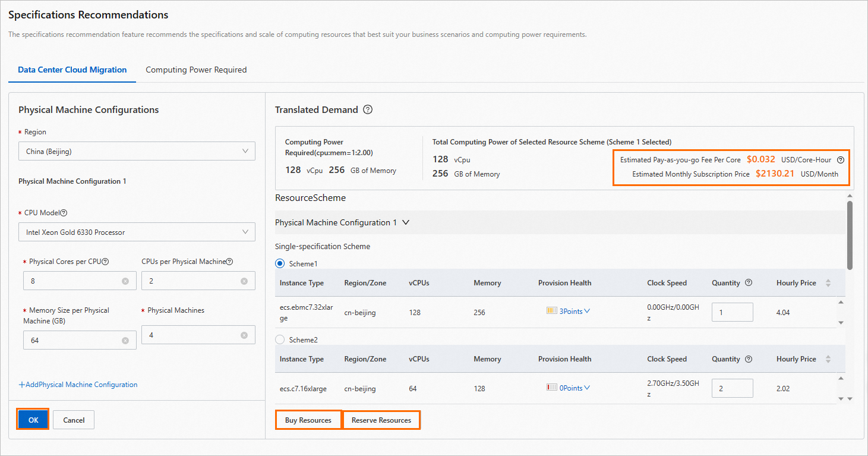Clear the Physical Cores per CPU field
Screen dimensions: 868x456
(125, 281)
